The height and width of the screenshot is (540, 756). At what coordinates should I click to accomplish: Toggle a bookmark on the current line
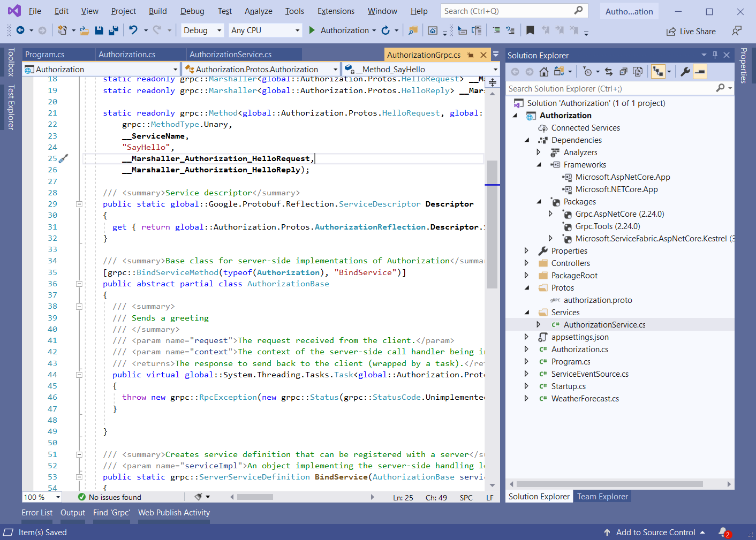click(530, 31)
